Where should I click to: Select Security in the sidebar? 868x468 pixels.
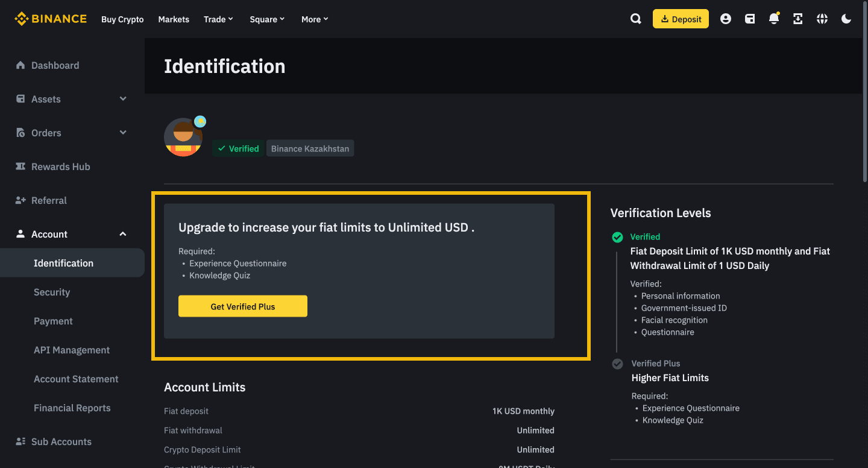52,292
